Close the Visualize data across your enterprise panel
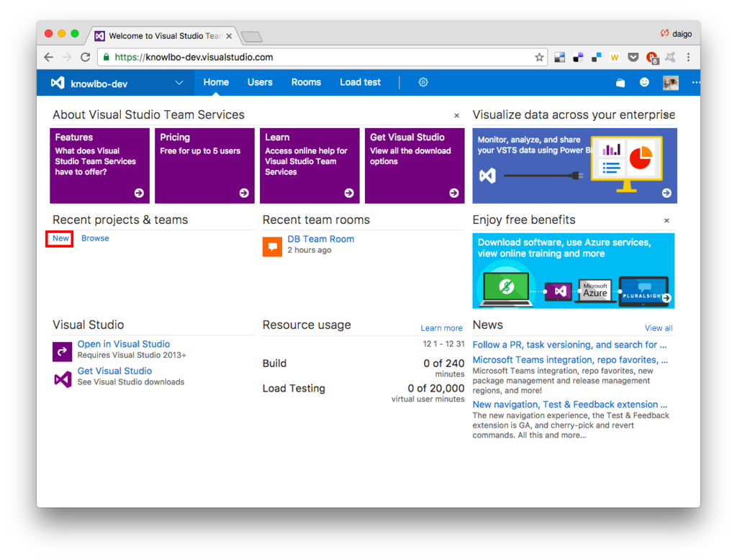The image size is (737, 560). (666, 116)
